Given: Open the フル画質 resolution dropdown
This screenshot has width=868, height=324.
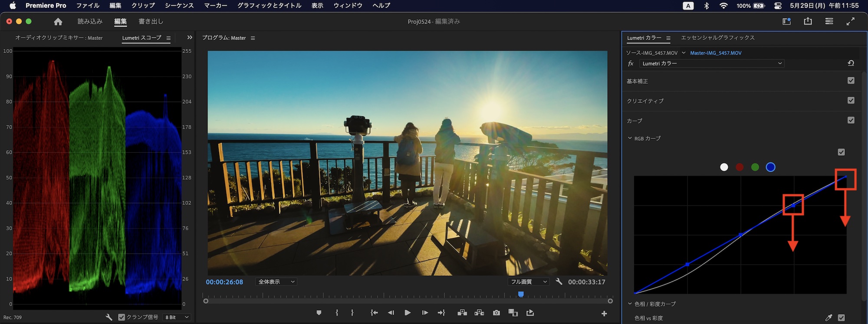Looking at the screenshot, I should [528, 282].
